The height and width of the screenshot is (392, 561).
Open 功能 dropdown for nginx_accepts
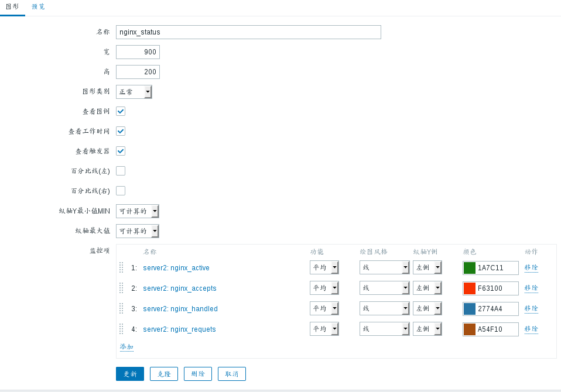[x=324, y=288]
